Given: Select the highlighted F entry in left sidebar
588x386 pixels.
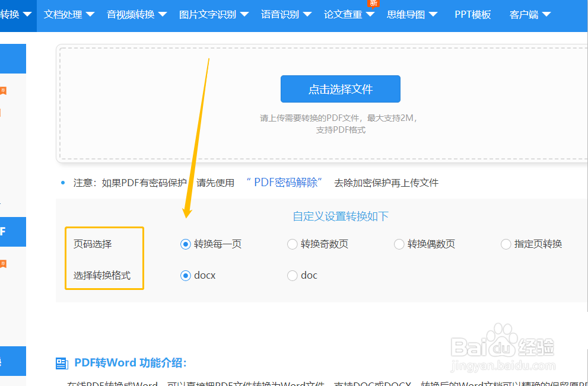Looking at the screenshot, I should (12, 232).
